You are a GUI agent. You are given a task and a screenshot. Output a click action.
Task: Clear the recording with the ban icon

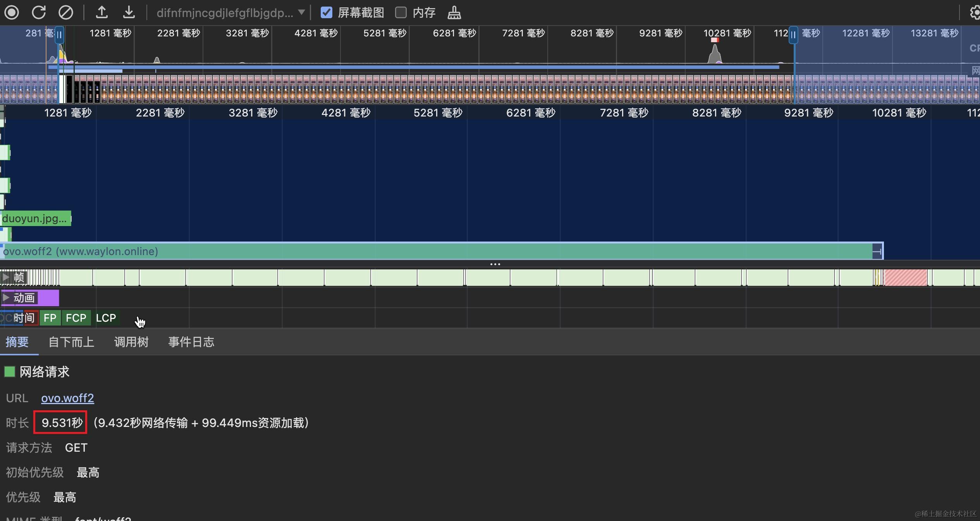tap(65, 12)
